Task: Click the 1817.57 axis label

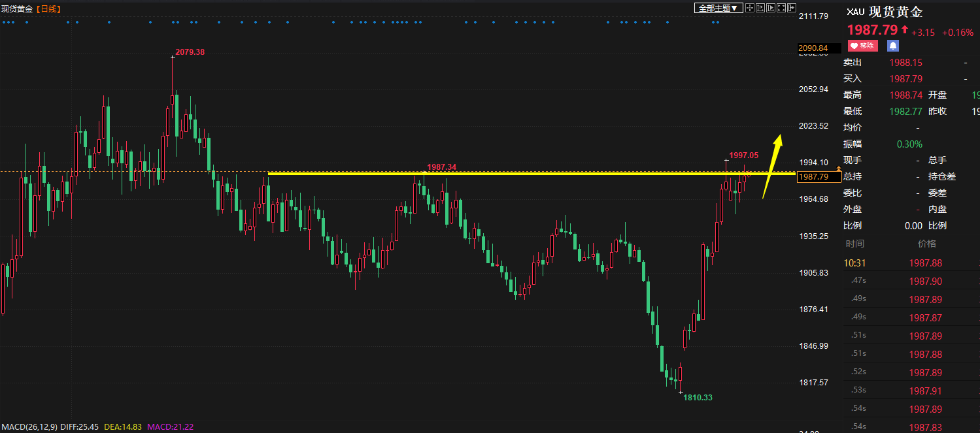Action: [814, 382]
